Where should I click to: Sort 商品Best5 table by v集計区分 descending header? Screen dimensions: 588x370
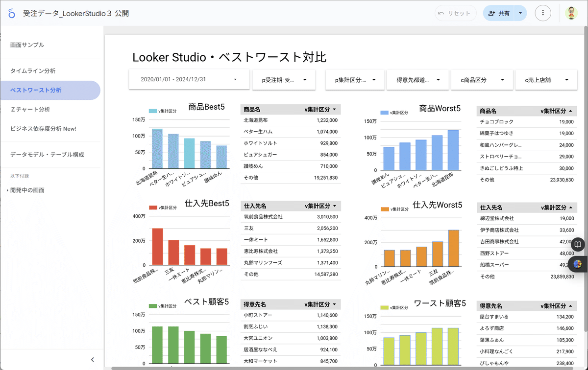320,110
